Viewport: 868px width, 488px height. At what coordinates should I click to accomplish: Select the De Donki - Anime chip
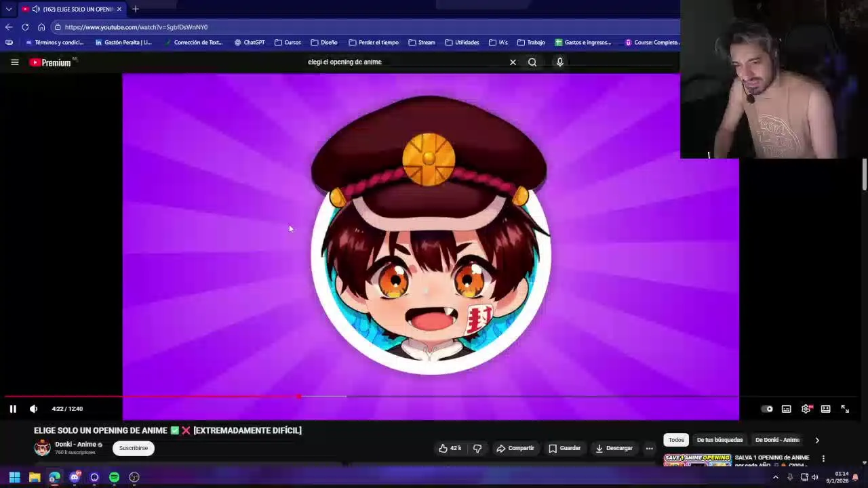777,440
